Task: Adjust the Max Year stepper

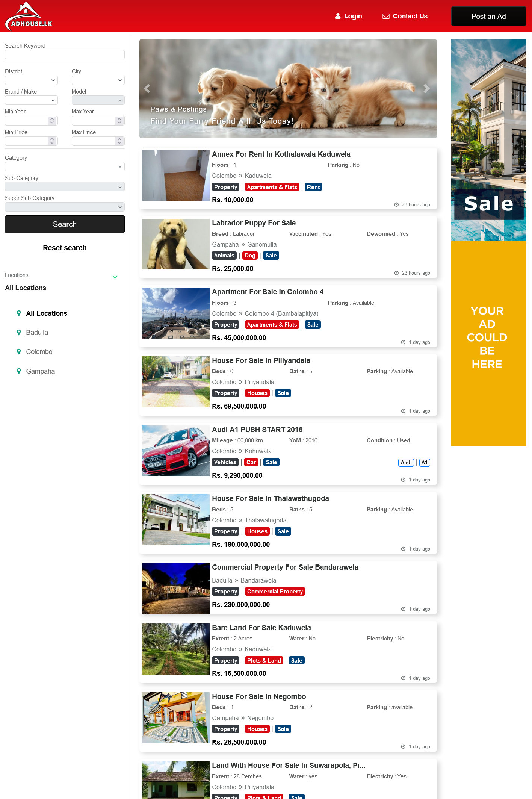Action: click(119, 121)
